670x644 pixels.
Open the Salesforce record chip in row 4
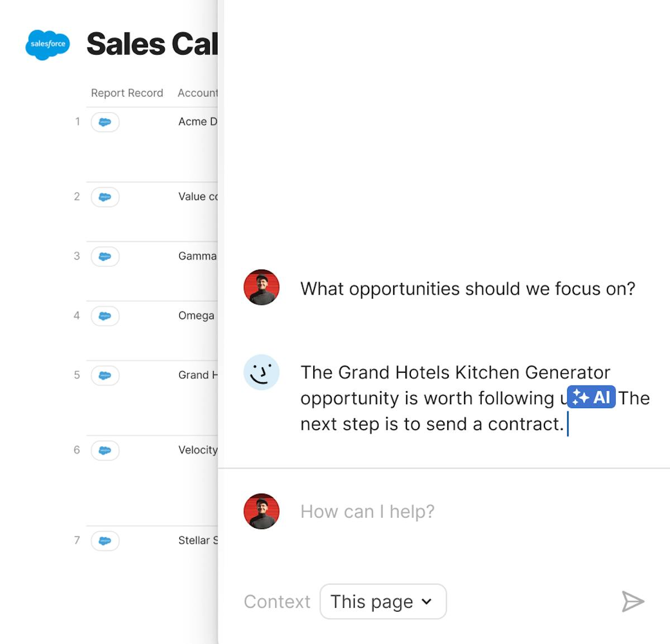coord(105,316)
